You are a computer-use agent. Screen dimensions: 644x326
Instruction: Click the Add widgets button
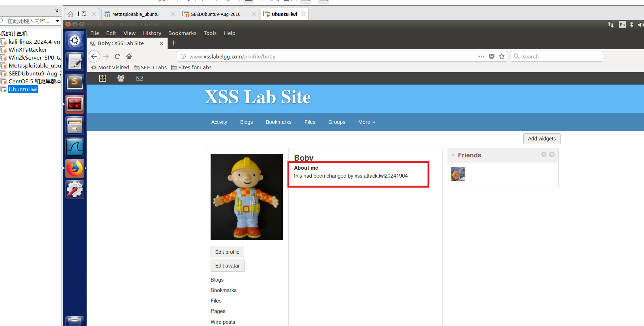542,139
